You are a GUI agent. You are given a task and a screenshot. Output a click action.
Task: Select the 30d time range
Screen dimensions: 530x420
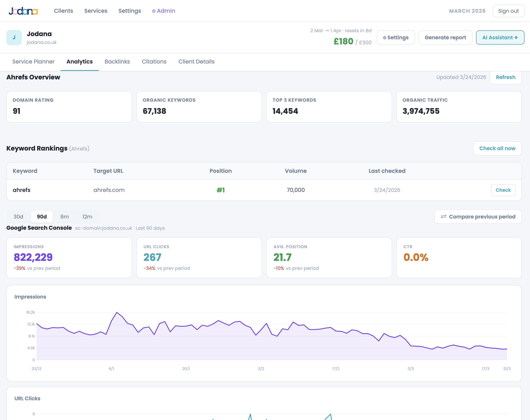pos(18,217)
